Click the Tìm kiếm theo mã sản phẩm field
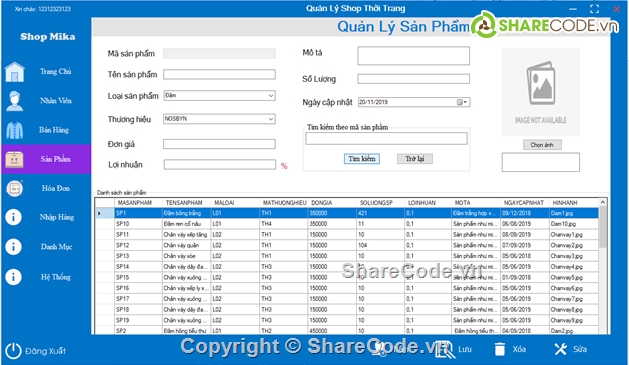Screen dimensions: 629x365 coord(386,138)
